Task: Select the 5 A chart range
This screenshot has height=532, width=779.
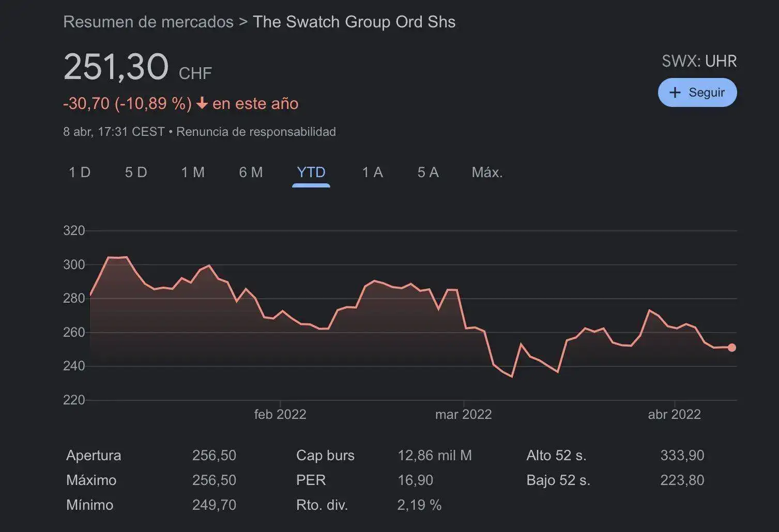Action: click(428, 173)
